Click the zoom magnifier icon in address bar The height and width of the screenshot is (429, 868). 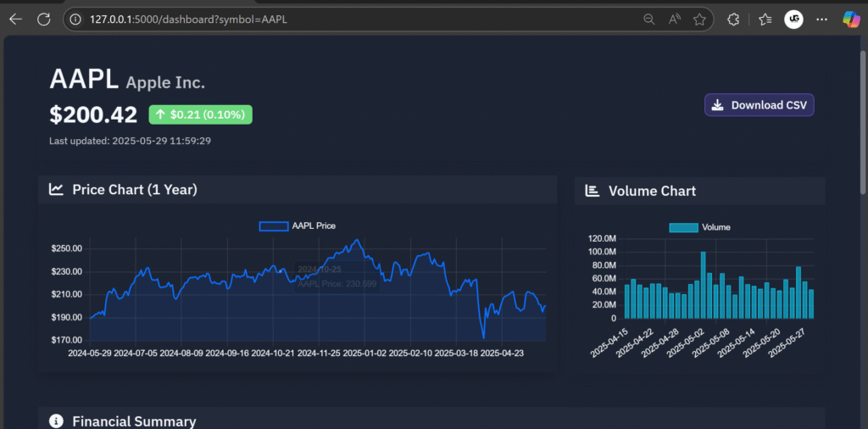click(648, 19)
